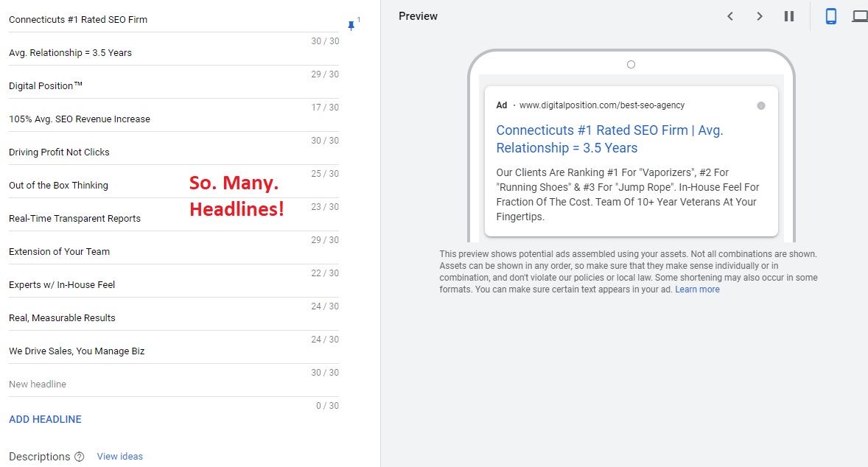
Task: Edit 'Real, Measurable Results' headline
Action: (174, 319)
